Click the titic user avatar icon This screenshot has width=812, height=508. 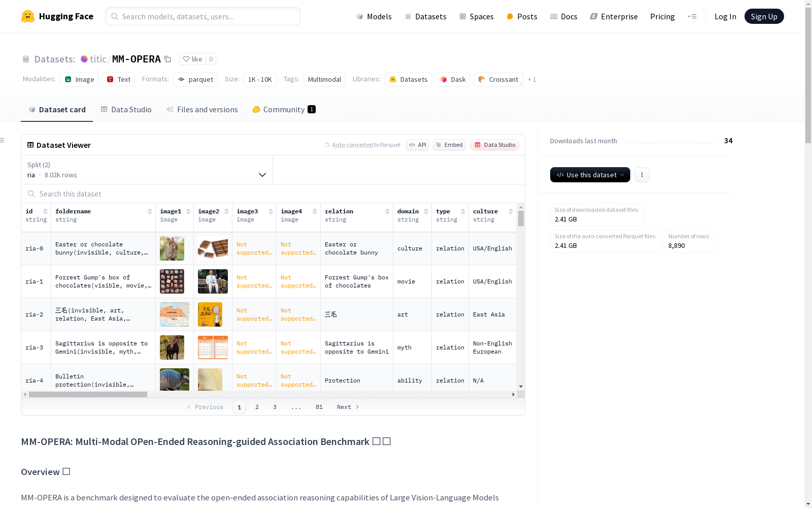tap(84, 59)
